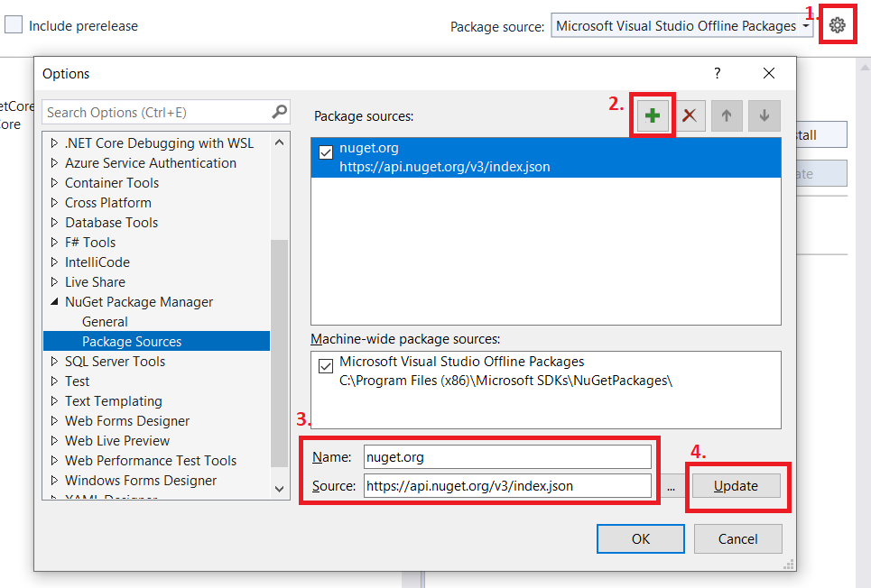Move package source up with arrow icon
Image resolution: width=871 pixels, height=588 pixels.
727,115
